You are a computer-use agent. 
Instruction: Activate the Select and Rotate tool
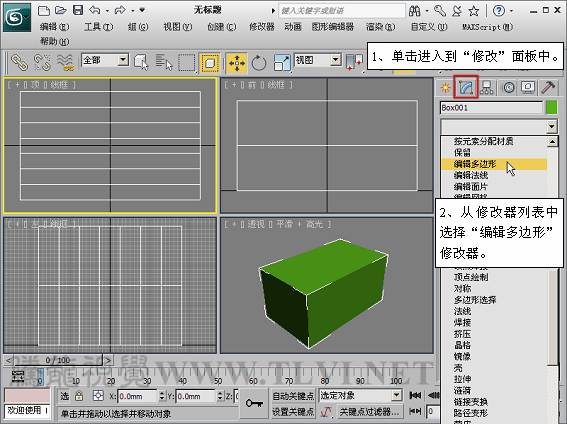tap(259, 63)
